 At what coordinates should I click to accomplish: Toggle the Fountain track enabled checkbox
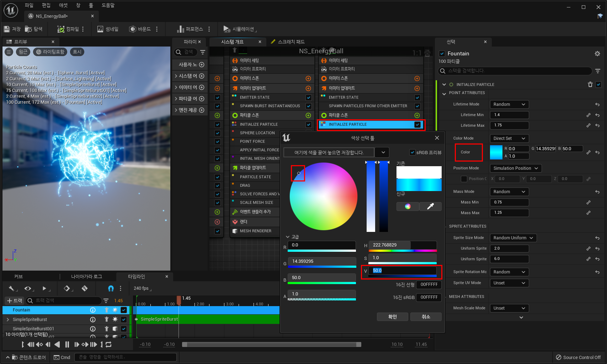tap(124, 310)
